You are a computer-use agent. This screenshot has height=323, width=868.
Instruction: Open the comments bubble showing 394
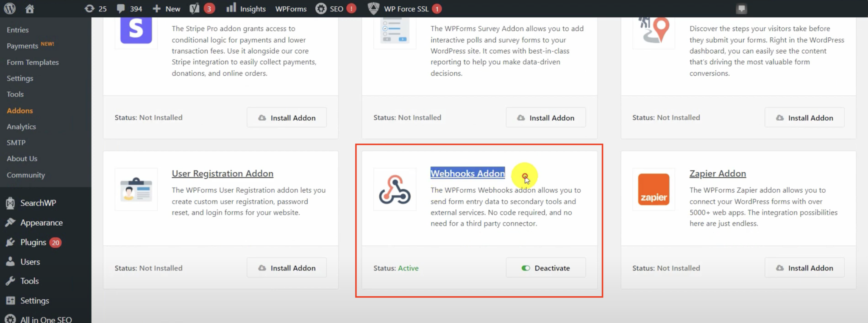(x=129, y=8)
